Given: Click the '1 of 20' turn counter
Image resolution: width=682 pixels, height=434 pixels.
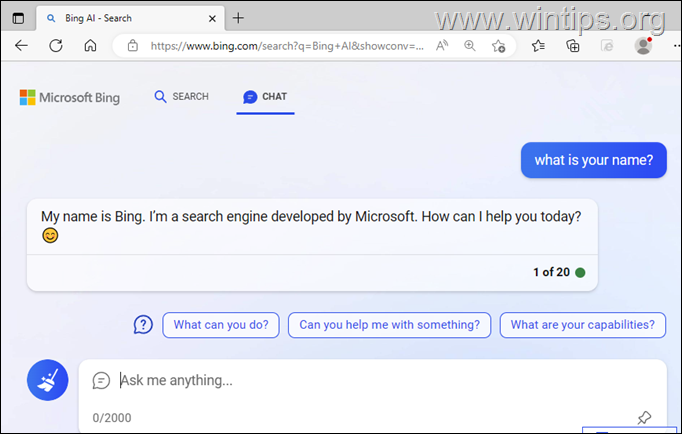Looking at the screenshot, I should coord(552,272).
